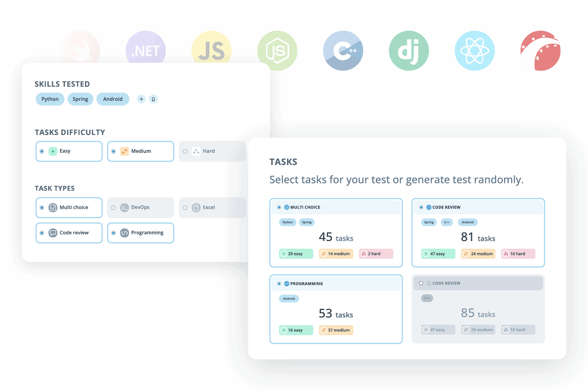Click the 85 tasks count text
This screenshot has height=390, width=588.
tap(478, 313)
